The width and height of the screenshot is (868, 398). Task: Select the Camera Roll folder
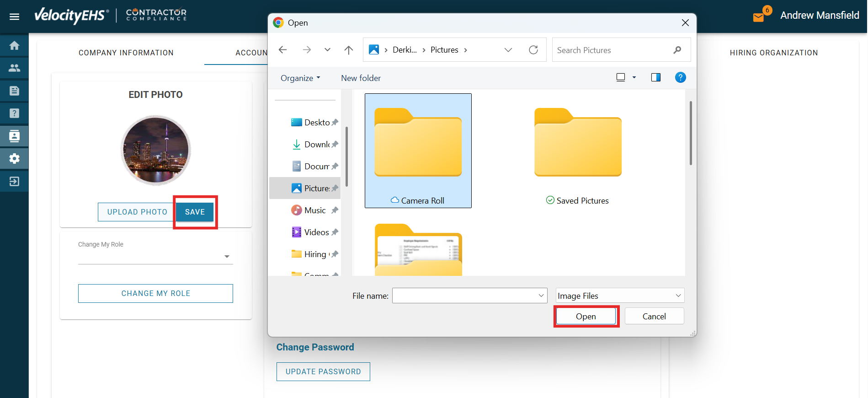point(418,150)
